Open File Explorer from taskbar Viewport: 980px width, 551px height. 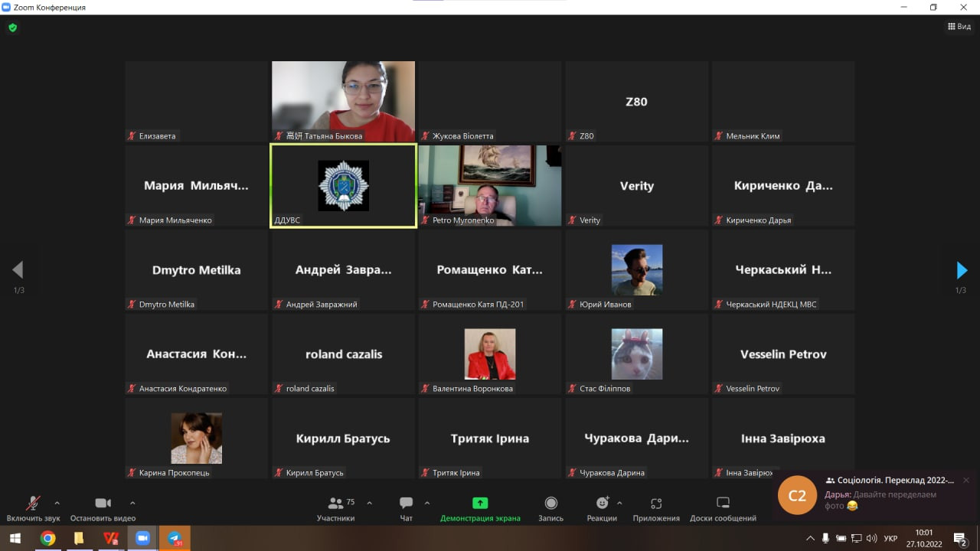point(79,538)
